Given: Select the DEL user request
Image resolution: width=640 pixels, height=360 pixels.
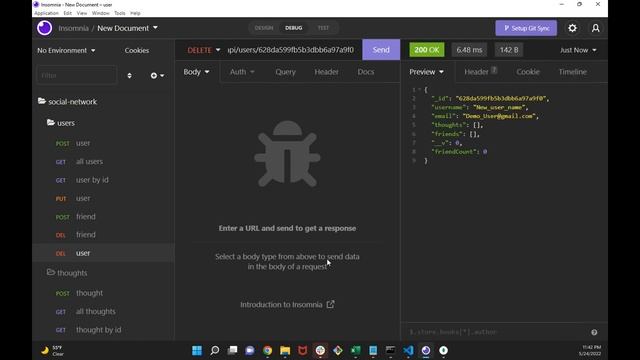Looking at the screenshot, I should click(x=103, y=253).
